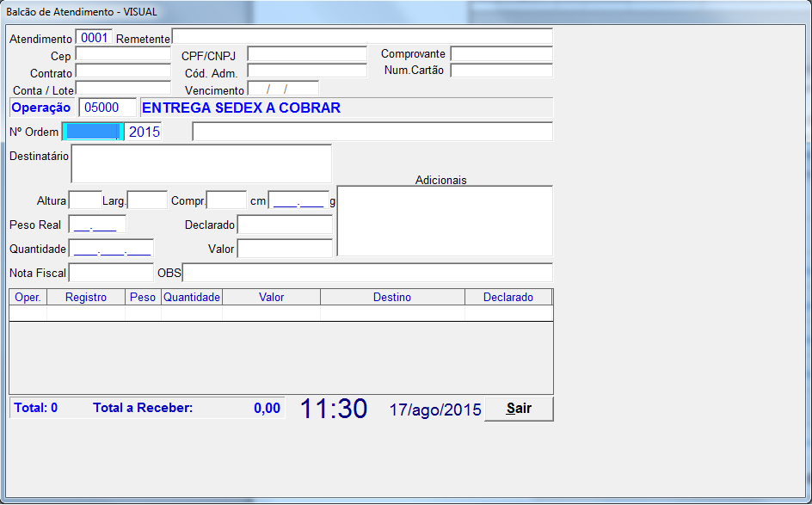Select the Peso column header
Screen dimensions: 812x505
[x=143, y=298]
